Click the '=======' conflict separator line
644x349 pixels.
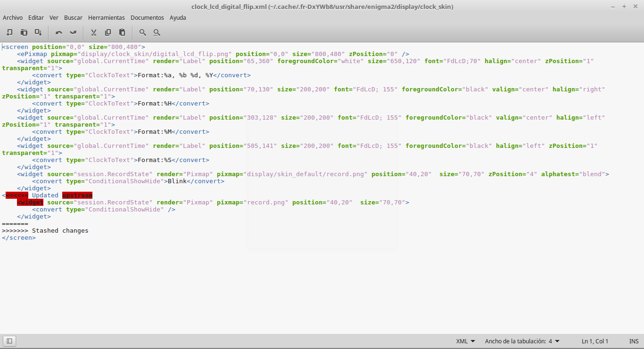point(15,223)
